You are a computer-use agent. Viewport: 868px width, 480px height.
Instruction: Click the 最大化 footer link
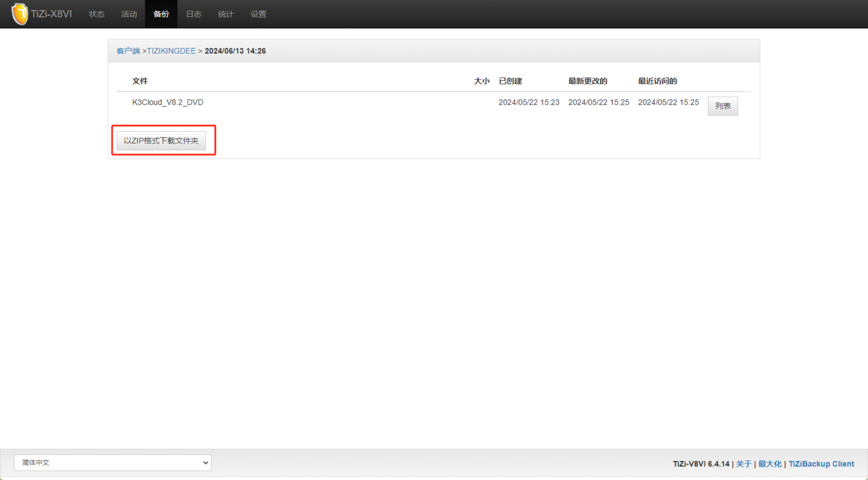tap(770, 464)
